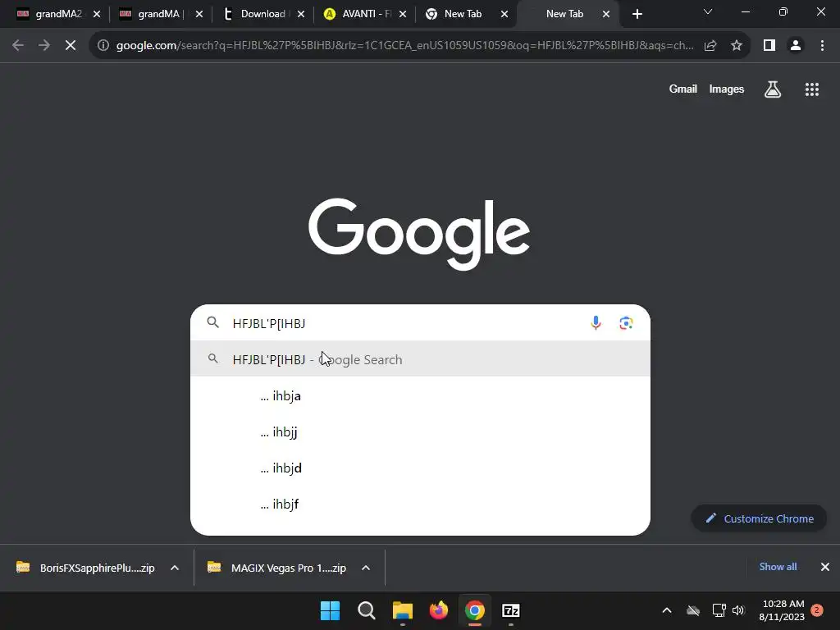840x630 pixels.
Task: Close the first New Tab tab
Action: [x=504, y=14]
